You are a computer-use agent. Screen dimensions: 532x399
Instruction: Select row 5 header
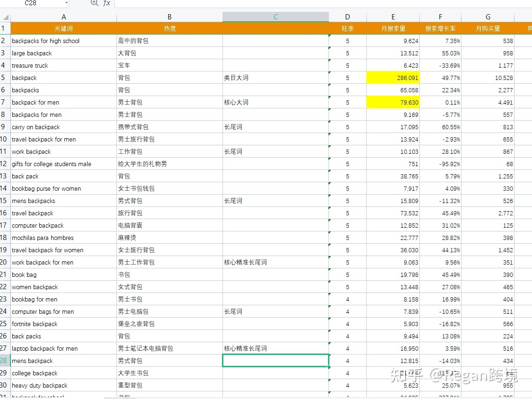(5, 78)
